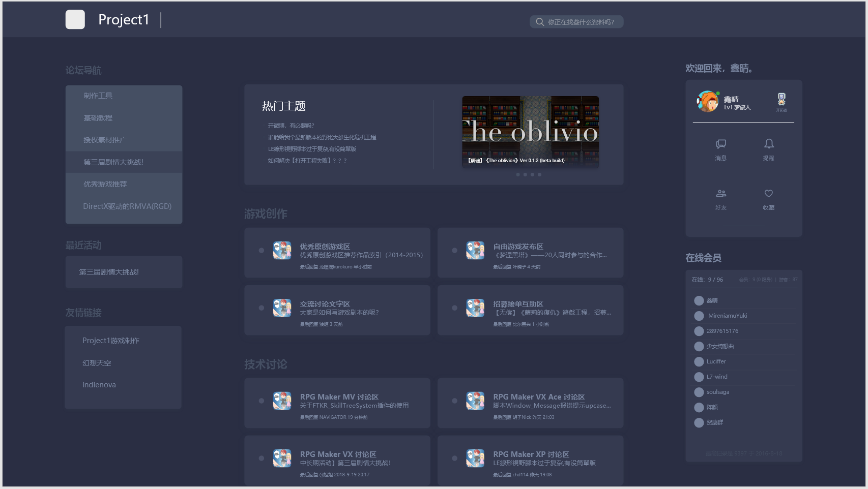The height and width of the screenshot is (489, 868).
Task: Open online member 2897615176
Action: pyautogui.click(x=722, y=331)
